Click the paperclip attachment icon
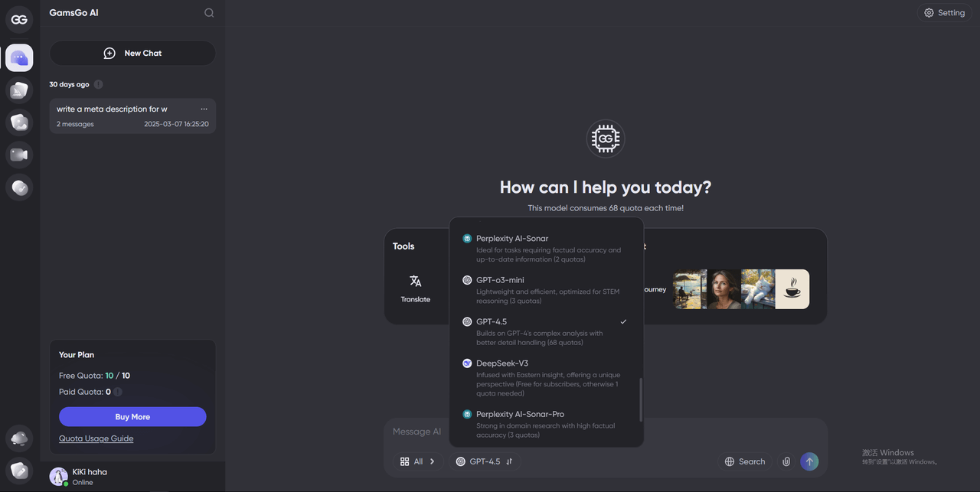 pos(786,461)
